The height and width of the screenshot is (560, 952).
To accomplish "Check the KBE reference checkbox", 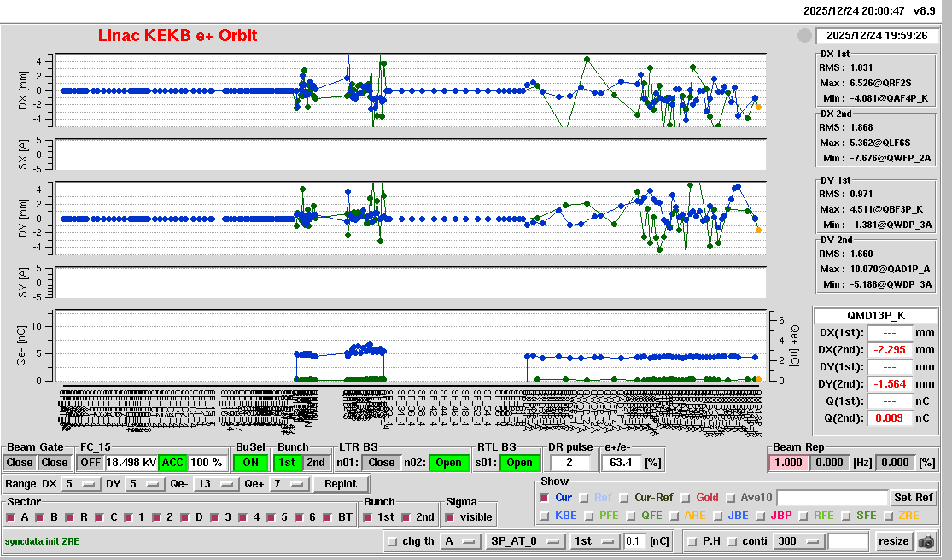I will coord(545,516).
